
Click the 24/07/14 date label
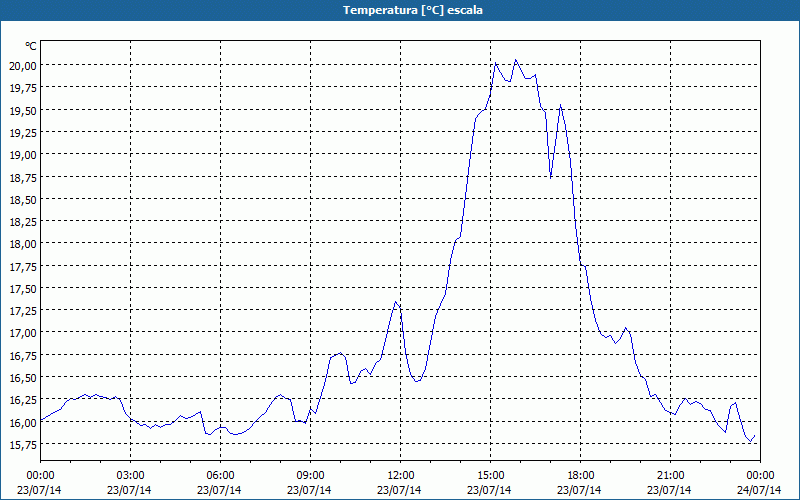click(x=759, y=490)
